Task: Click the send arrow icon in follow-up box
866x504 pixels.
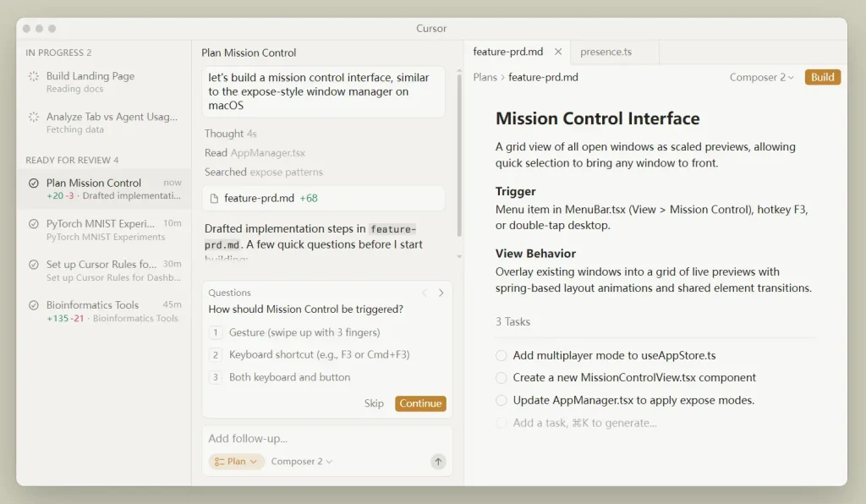Action: 437,462
